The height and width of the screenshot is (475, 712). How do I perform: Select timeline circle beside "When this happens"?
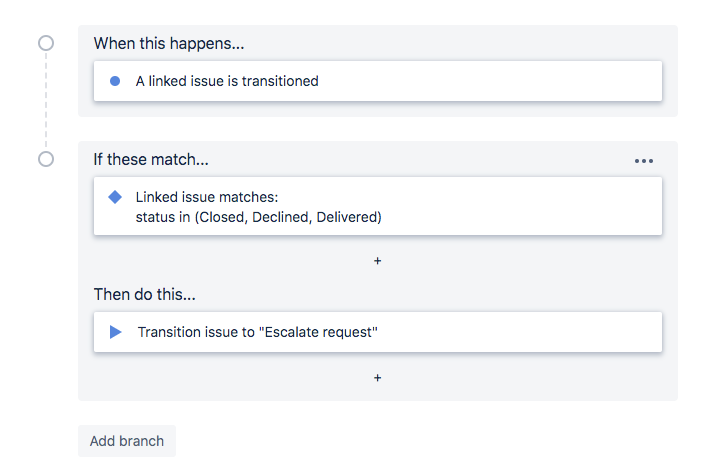tap(45, 43)
